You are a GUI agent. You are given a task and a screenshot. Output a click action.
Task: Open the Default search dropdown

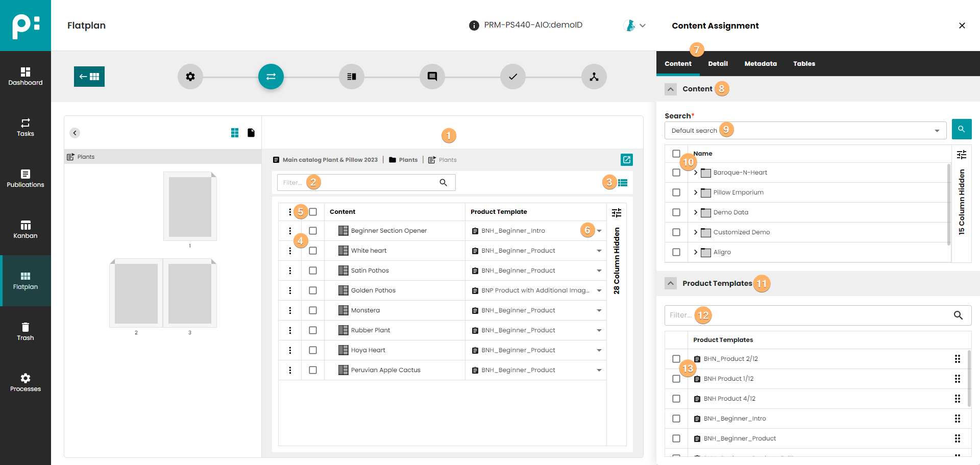coord(937,131)
